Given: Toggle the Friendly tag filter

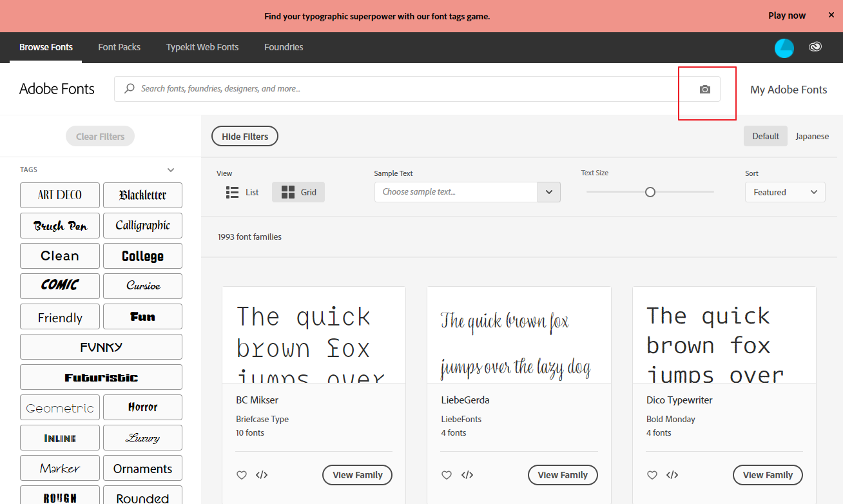Looking at the screenshot, I should 60,316.
